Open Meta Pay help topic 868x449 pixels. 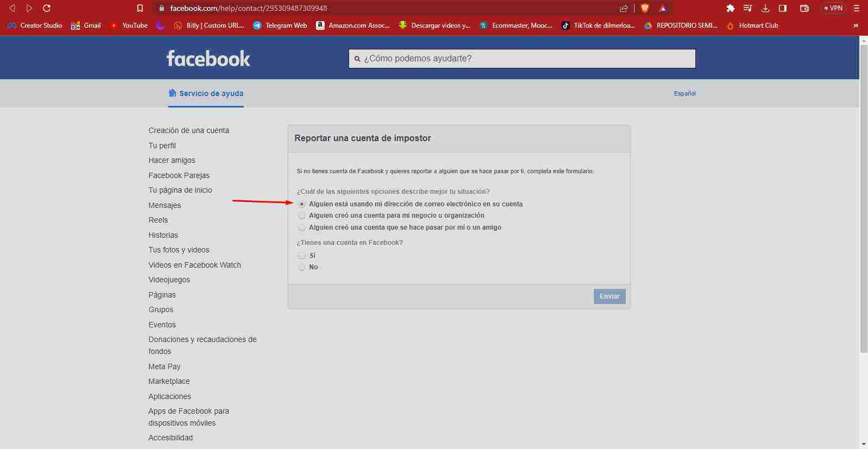click(x=164, y=366)
